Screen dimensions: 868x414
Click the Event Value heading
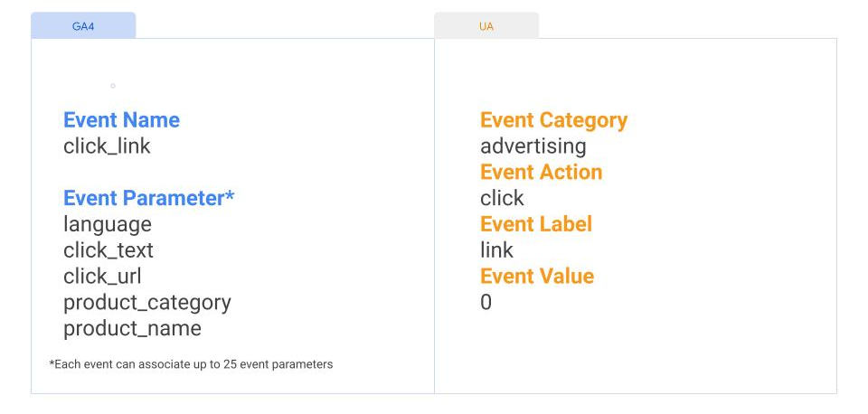[x=537, y=277]
